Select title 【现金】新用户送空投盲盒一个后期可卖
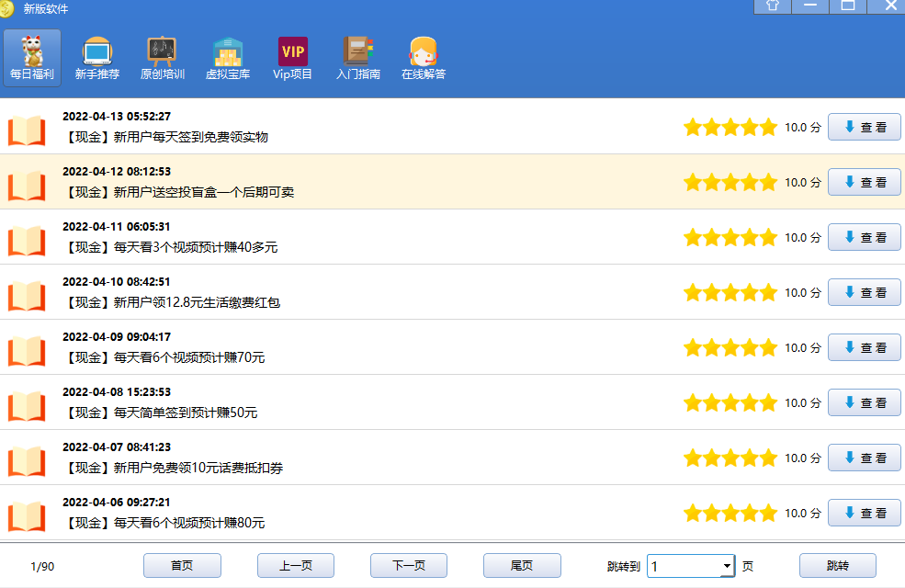 point(179,192)
